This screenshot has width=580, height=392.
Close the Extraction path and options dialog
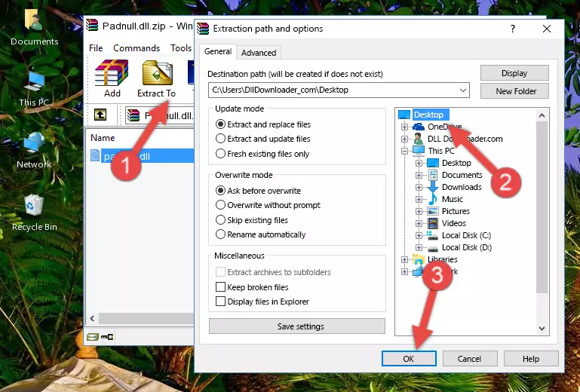coord(547,29)
